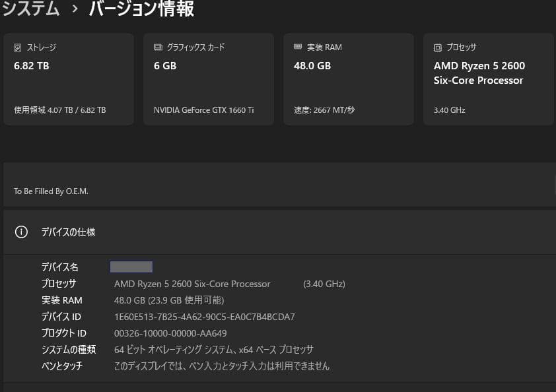Image resolution: width=556 pixels, height=392 pixels.
Task: Select the ストレージ summary card
Action: click(x=69, y=79)
